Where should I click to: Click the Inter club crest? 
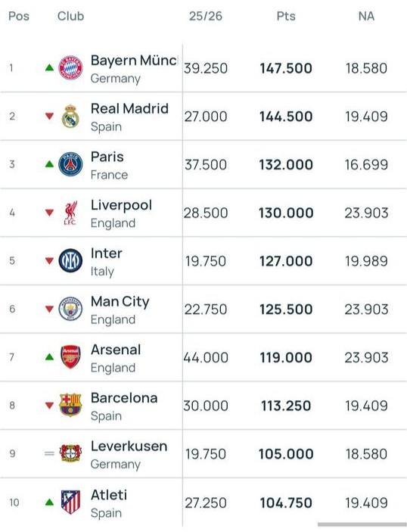point(70,260)
